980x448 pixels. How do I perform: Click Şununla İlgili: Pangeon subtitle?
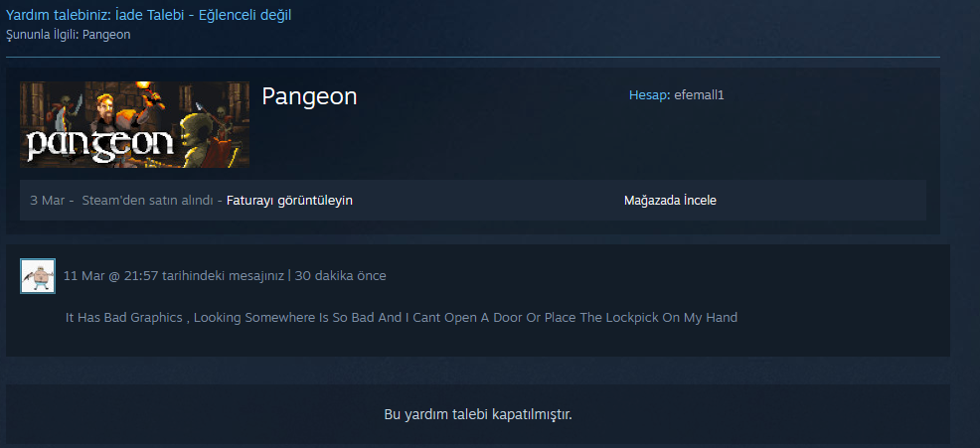[x=69, y=35]
